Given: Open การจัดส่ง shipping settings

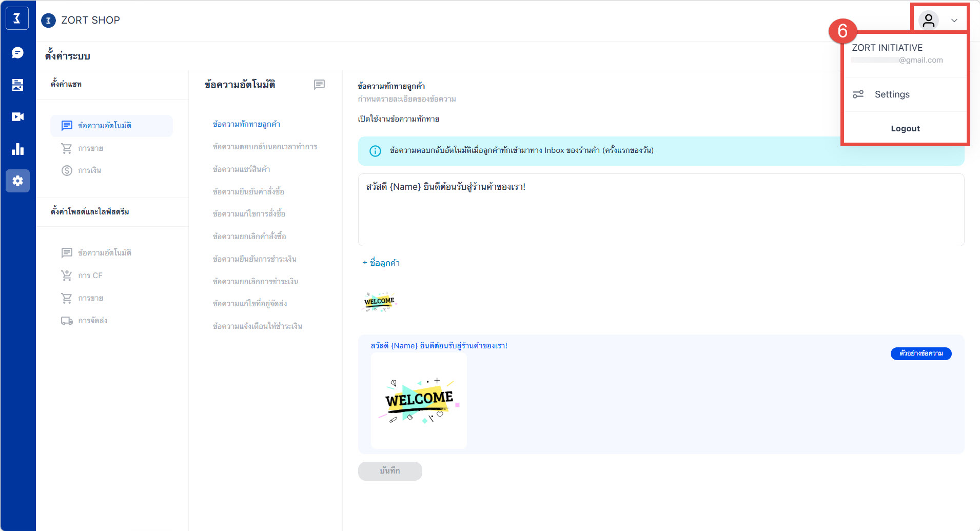Looking at the screenshot, I should 92,321.
